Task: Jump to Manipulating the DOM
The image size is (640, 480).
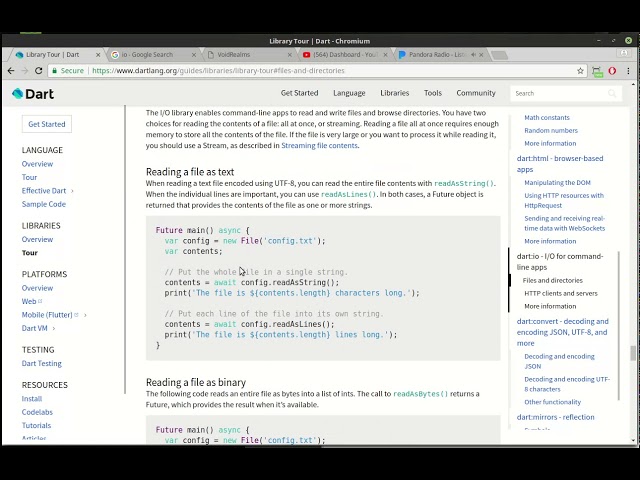Action: click(557, 182)
